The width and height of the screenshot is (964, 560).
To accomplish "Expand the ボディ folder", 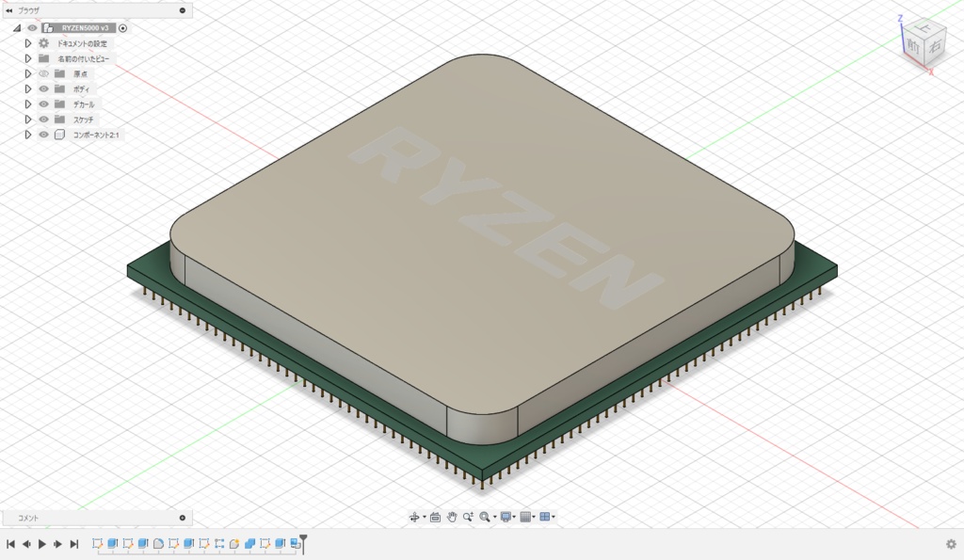I will coord(27,89).
